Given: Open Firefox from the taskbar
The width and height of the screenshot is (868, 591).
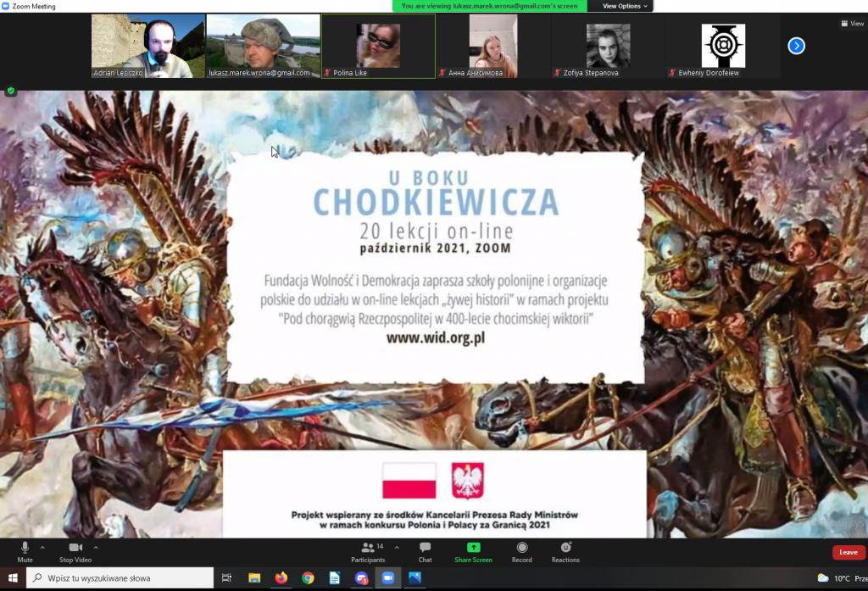Looking at the screenshot, I should (x=281, y=578).
